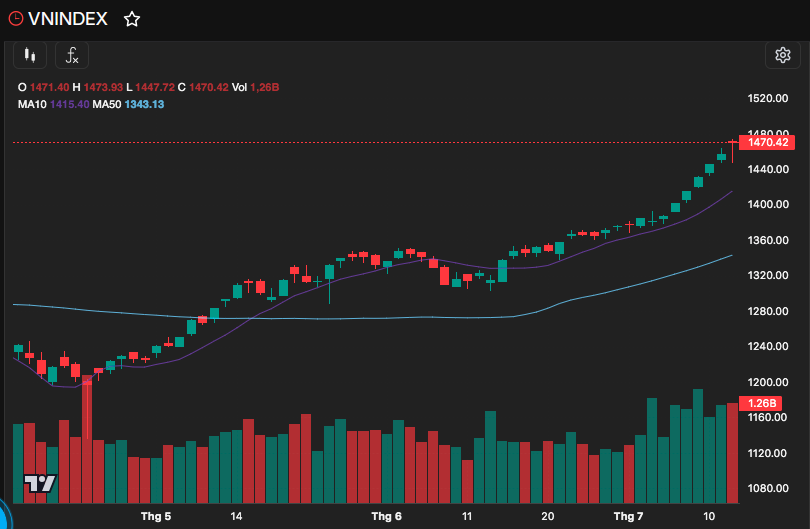This screenshot has width=810, height=529.
Task: Open the candlestick chart type selector
Action: click(x=30, y=55)
